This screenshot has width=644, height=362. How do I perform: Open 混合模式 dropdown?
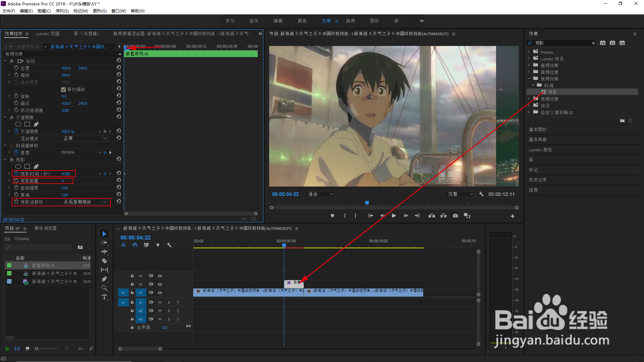coord(85,138)
